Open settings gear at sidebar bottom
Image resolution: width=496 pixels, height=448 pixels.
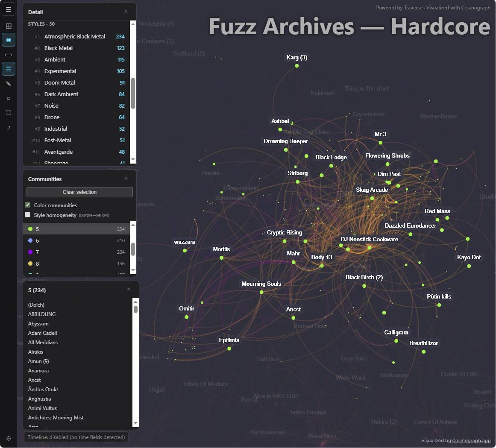click(9, 438)
